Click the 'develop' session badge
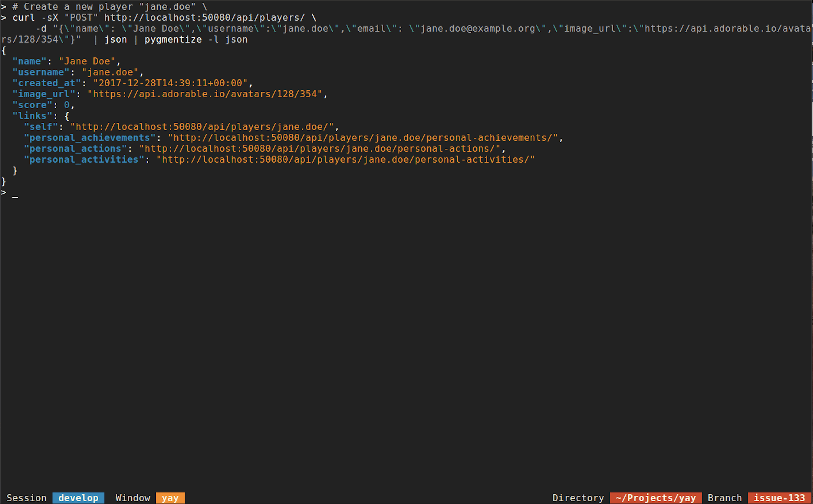813x504 pixels. coord(78,498)
